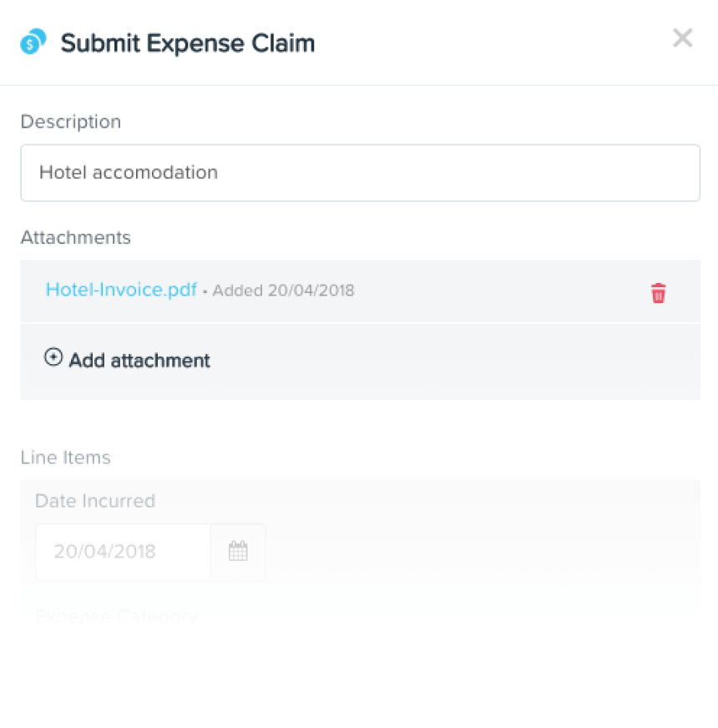Click the Line Items section heading
This screenshot has height=728, width=718.
(65, 458)
